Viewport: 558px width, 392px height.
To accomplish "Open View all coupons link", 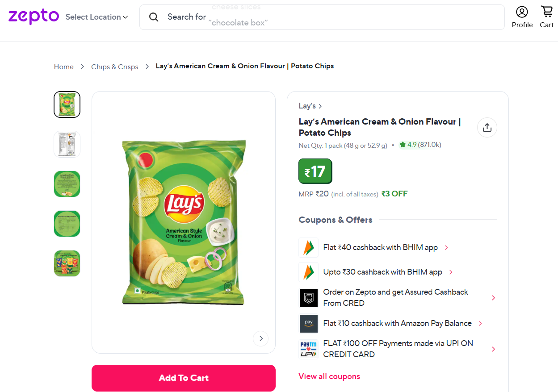I will pyautogui.click(x=329, y=376).
